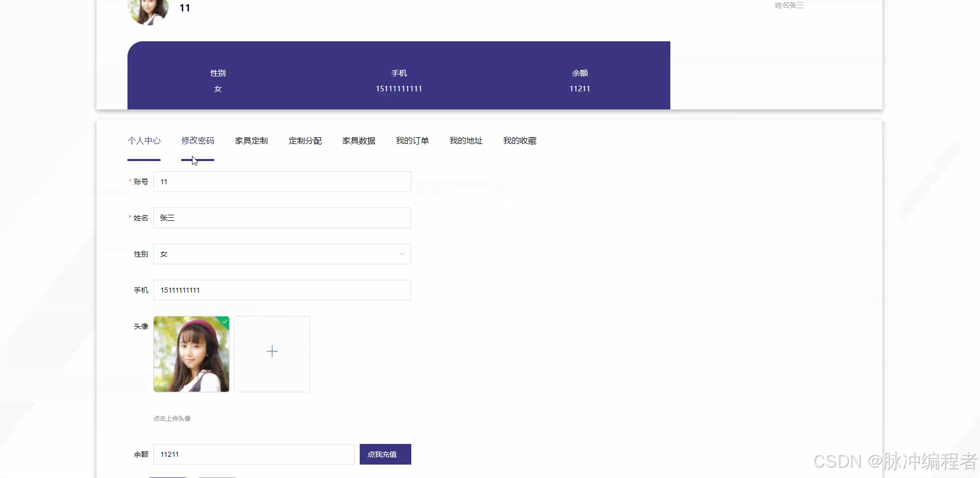
Task: Open the 我的地址 tab
Action: [466, 141]
